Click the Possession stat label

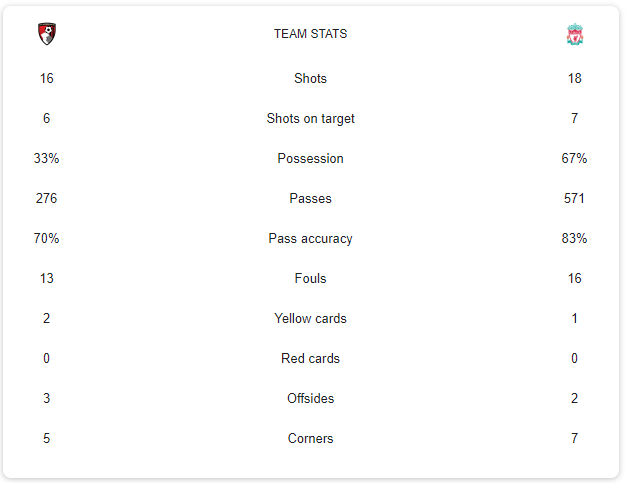pos(311,158)
